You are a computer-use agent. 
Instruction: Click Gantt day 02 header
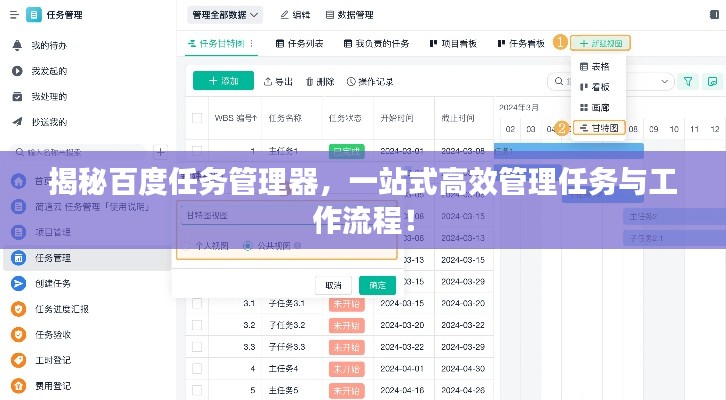tap(510, 129)
